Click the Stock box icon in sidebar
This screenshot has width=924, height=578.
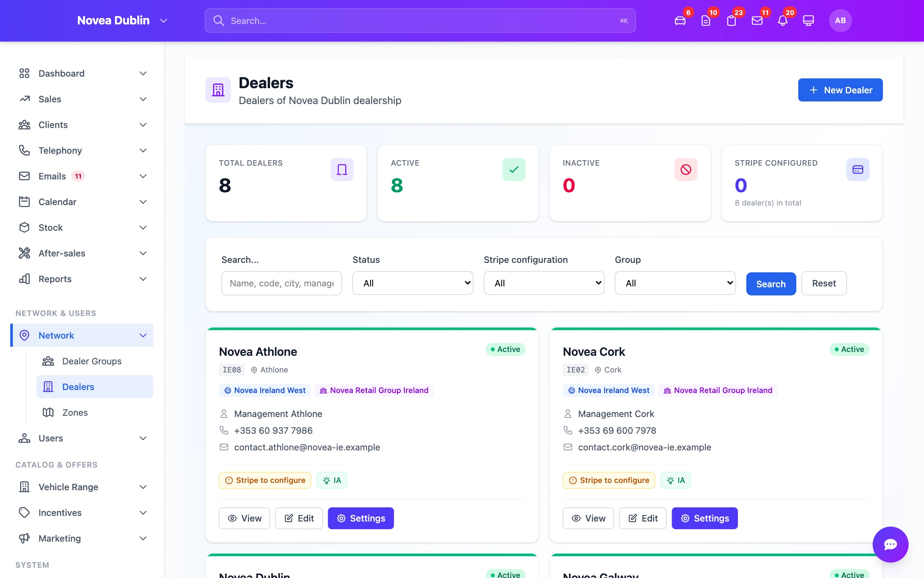[24, 227]
